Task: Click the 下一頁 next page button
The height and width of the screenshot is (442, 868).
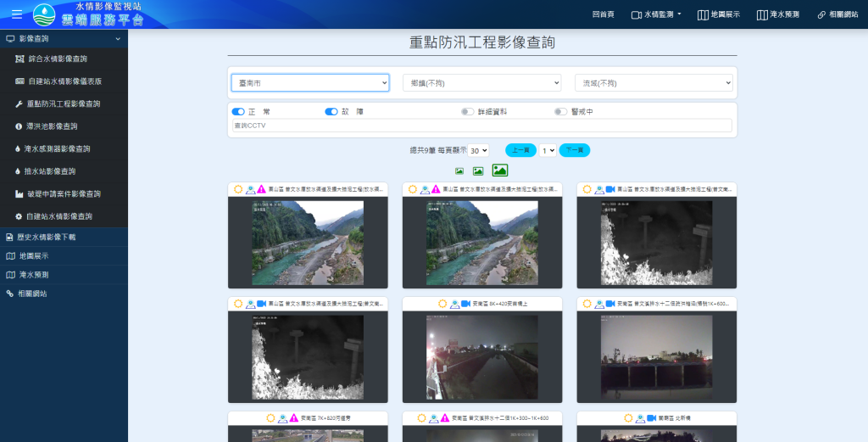Action: (x=575, y=150)
